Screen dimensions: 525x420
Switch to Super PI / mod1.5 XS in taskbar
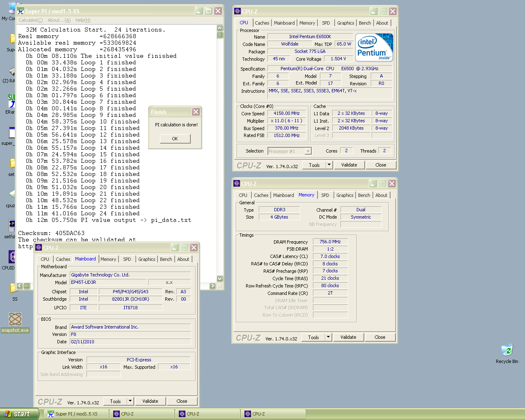point(76,414)
